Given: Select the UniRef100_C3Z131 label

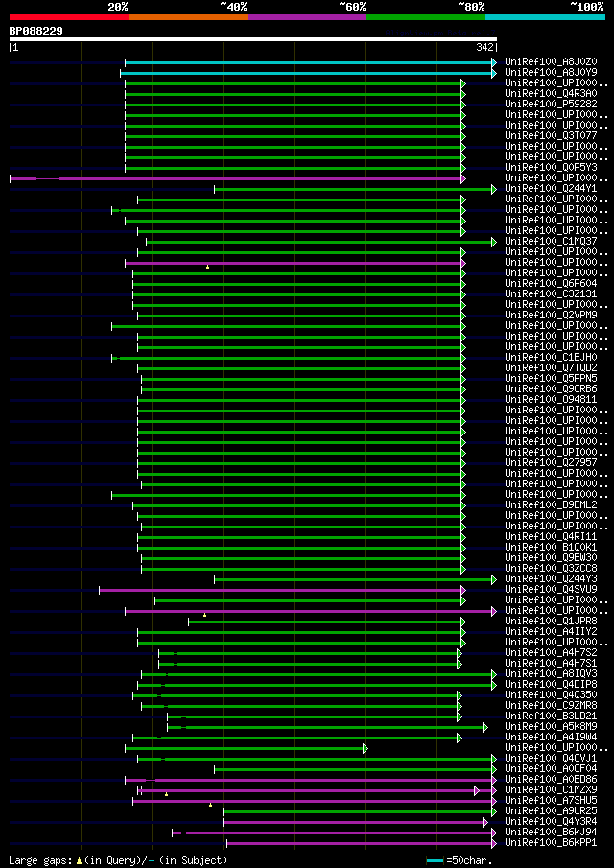Looking at the screenshot, I should click(551, 293).
